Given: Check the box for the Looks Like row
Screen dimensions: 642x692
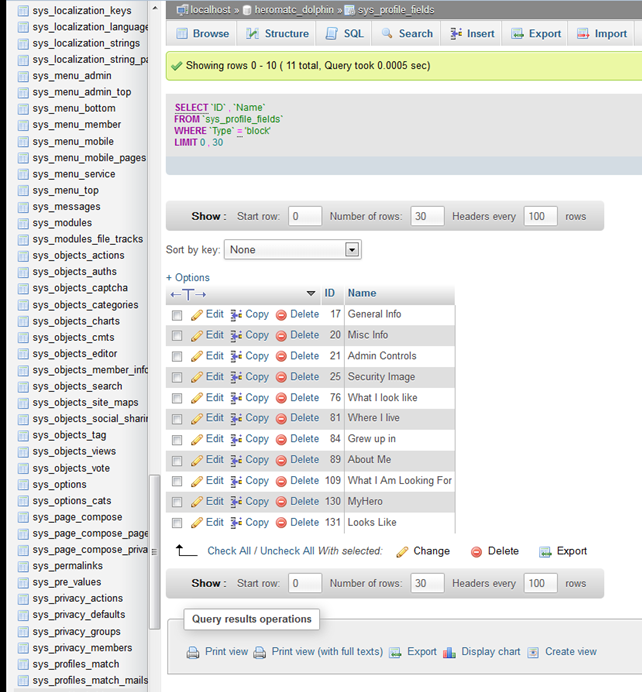Looking at the screenshot, I should pos(177,523).
